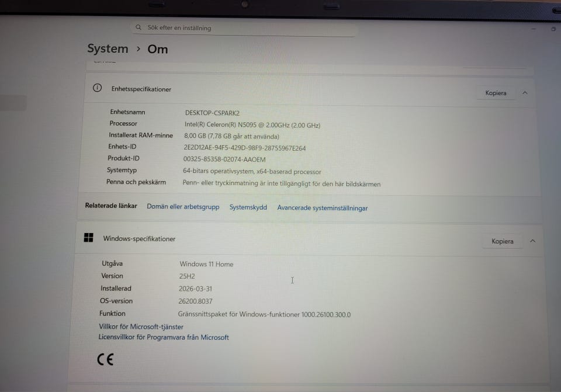Focus the 'Sök efter en inställning' search field
The height and width of the screenshot is (392, 561).
[x=245, y=28]
